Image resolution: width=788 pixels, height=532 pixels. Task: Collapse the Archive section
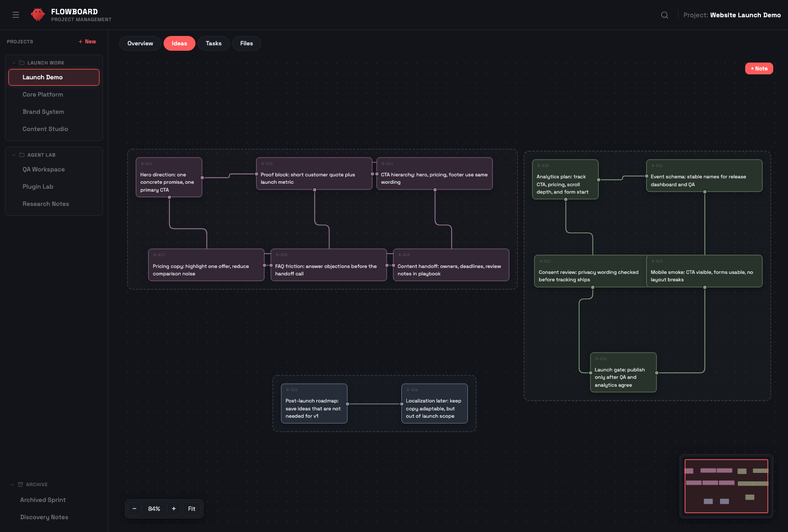click(12, 485)
